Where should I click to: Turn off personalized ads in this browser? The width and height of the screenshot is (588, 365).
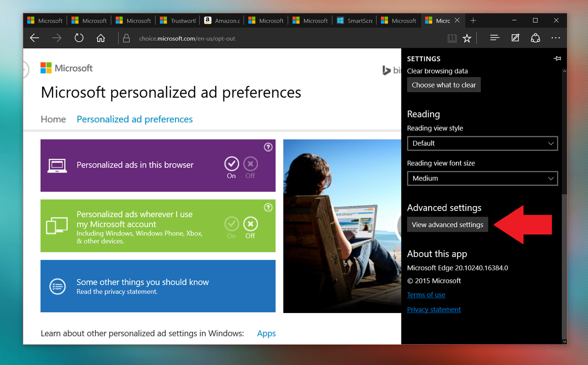coord(250,163)
